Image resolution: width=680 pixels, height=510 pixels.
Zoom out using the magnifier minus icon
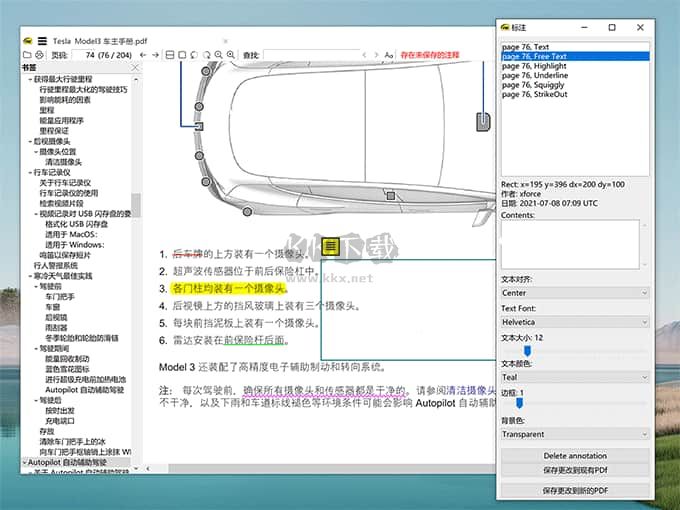pos(219,55)
